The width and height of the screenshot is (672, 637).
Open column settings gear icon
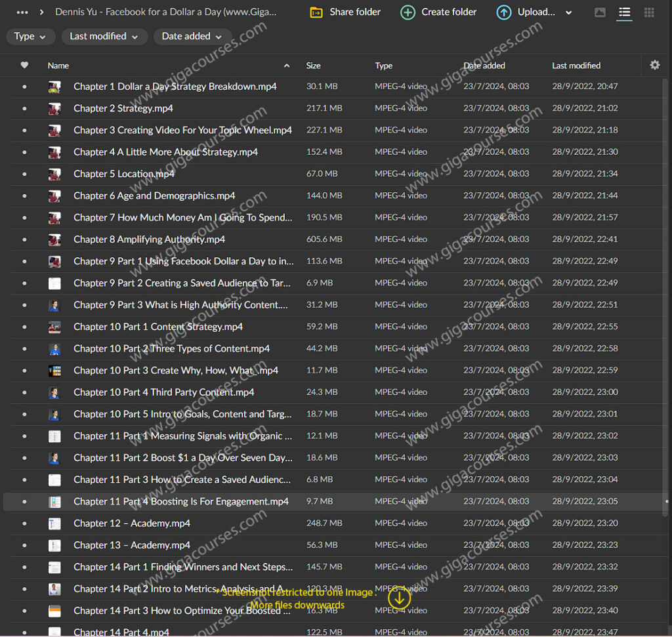(x=654, y=65)
